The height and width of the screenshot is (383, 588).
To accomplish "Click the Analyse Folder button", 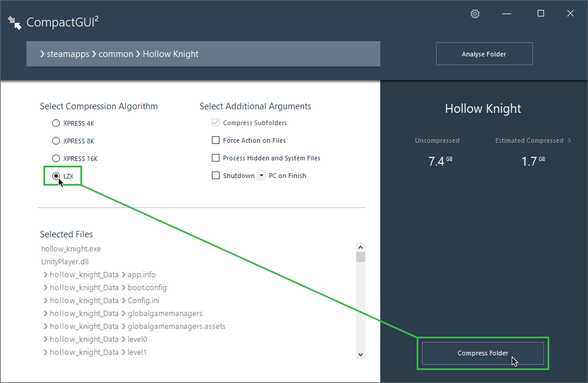I will click(484, 53).
